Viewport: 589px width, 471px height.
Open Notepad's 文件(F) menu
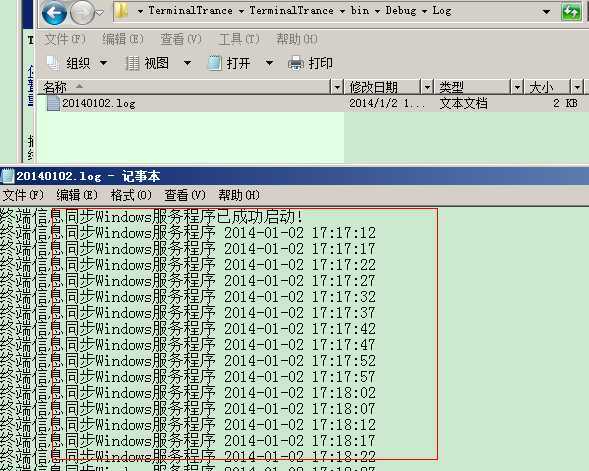(x=23, y=195)
